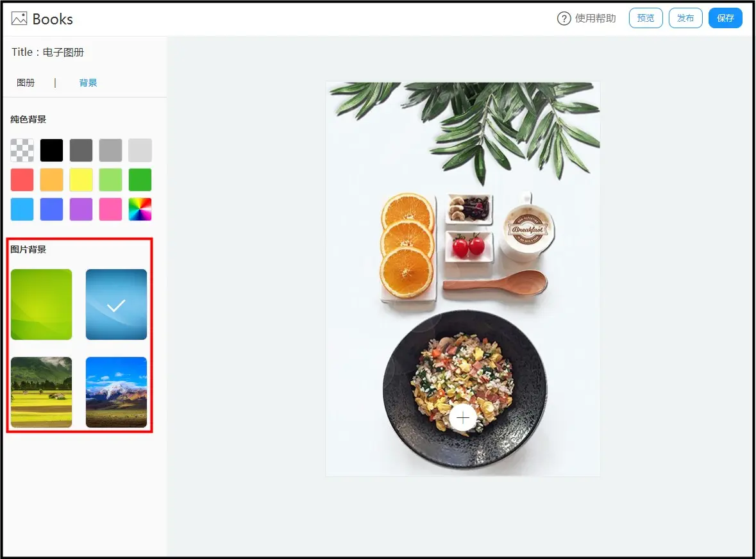Viewport: 756px width, 559px height.
Task: Choose the snowy mountain landscape background
Action: [x=116, y=392]
